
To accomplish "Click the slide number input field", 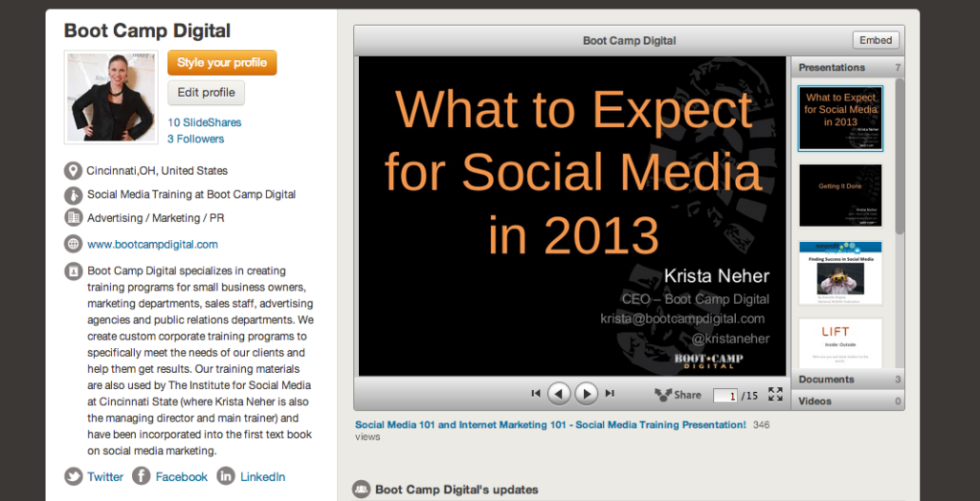I will pos(724,395).
